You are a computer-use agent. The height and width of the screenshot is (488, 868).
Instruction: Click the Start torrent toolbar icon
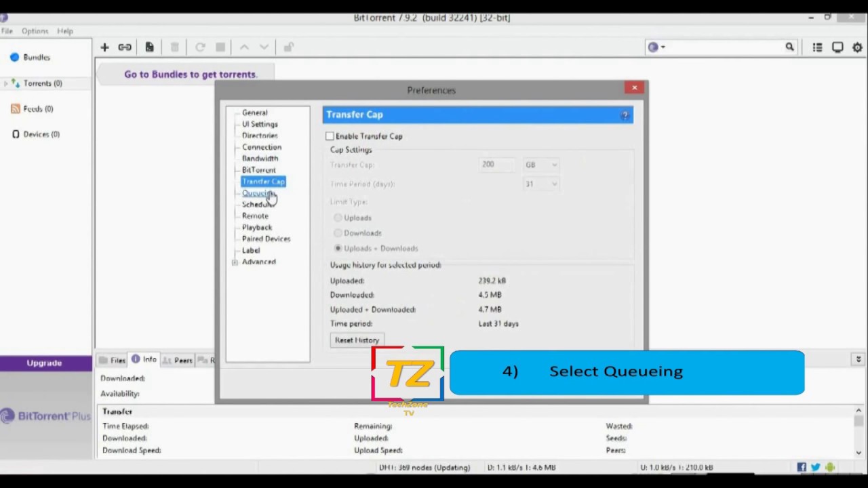200,47
